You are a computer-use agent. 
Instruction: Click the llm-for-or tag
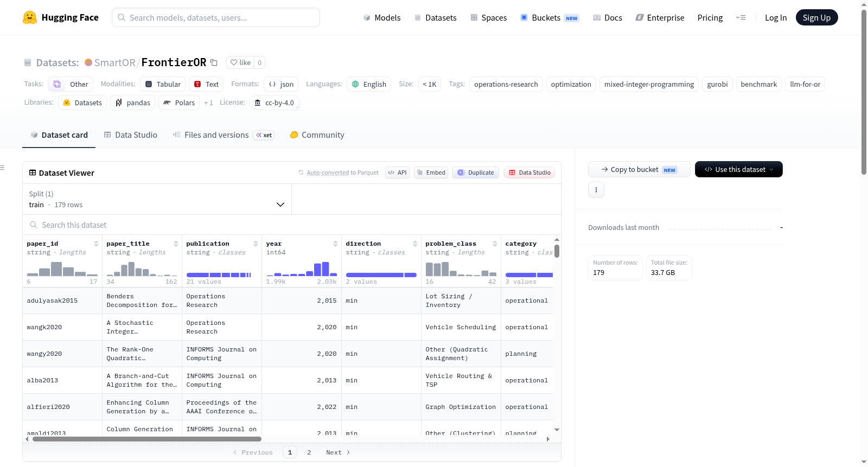(805, 84)
